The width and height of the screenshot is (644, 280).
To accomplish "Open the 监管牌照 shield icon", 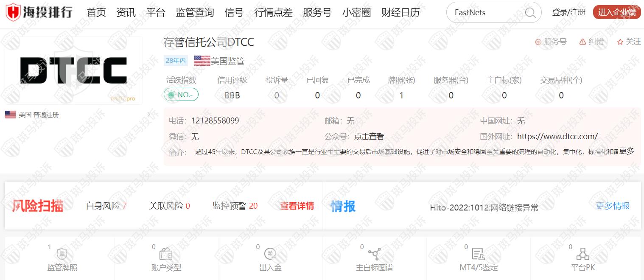I will click(x=62, y=254).
